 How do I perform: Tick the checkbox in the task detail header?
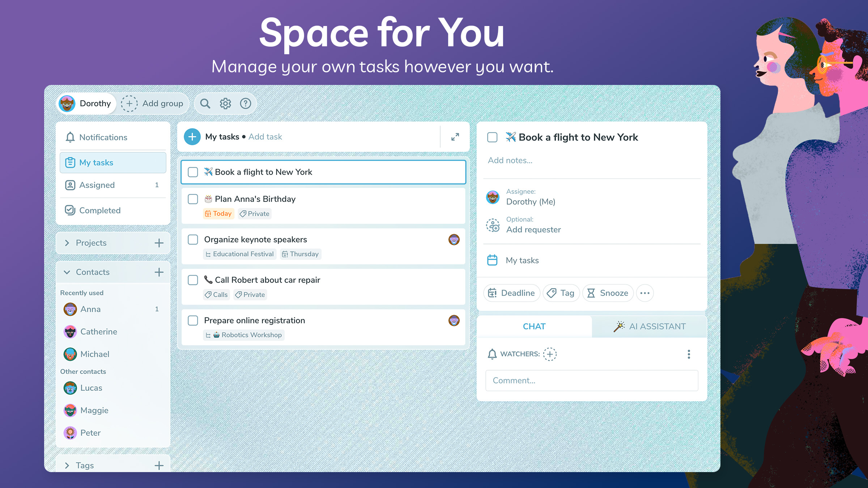[x=492, y=137]
